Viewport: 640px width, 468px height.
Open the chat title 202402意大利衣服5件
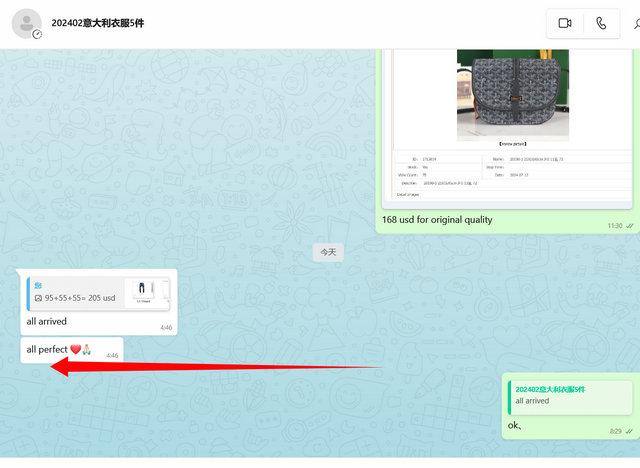tap(98, 23)
